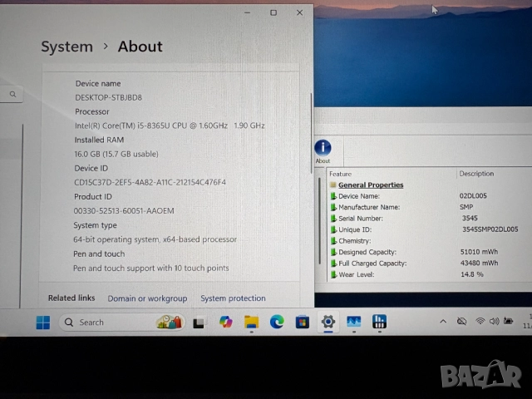Open the volume speaker tray icon
Image resolution: width=532 pixels, height=399 pixels.
tap(494, 321)
